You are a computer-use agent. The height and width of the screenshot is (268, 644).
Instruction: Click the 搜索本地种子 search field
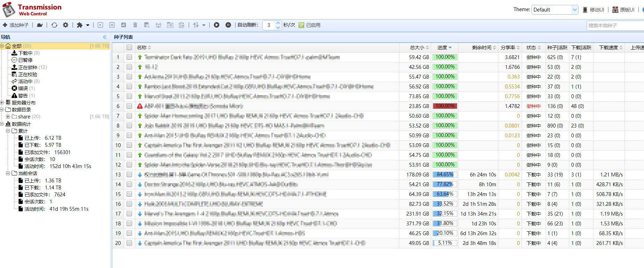[x=615, y=26]
